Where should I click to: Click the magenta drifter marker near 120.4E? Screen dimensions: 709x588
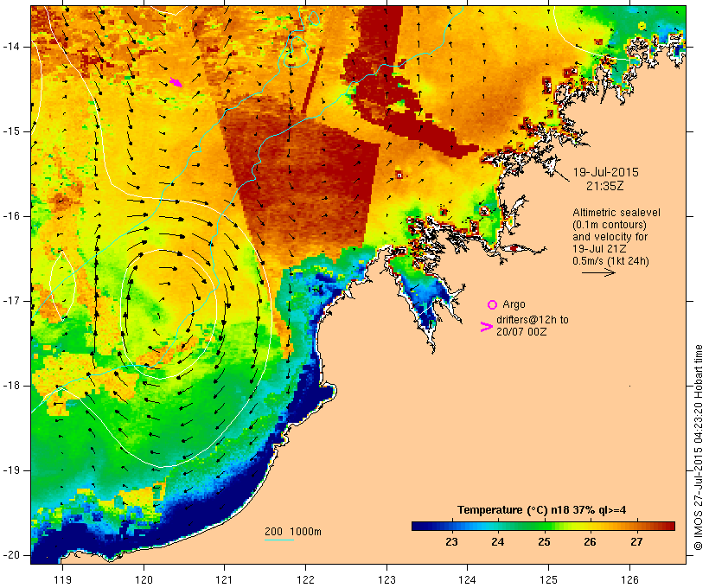[176, 82]
